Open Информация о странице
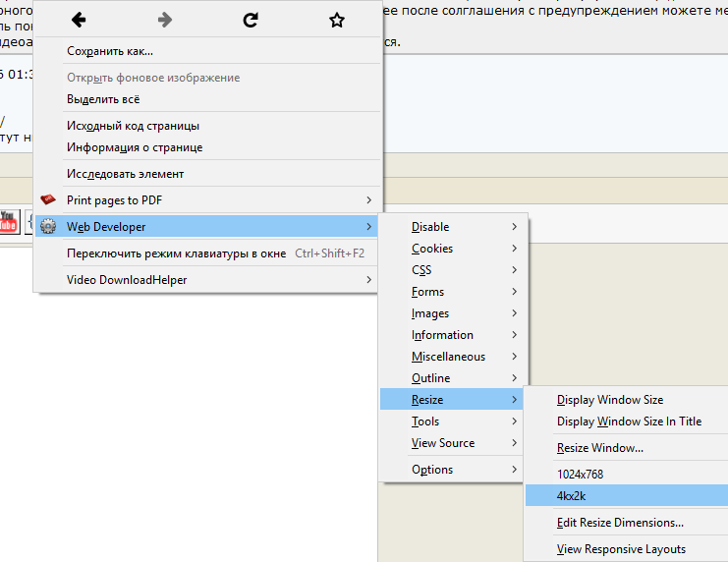728x562 pixels. [x=135, y=147]
